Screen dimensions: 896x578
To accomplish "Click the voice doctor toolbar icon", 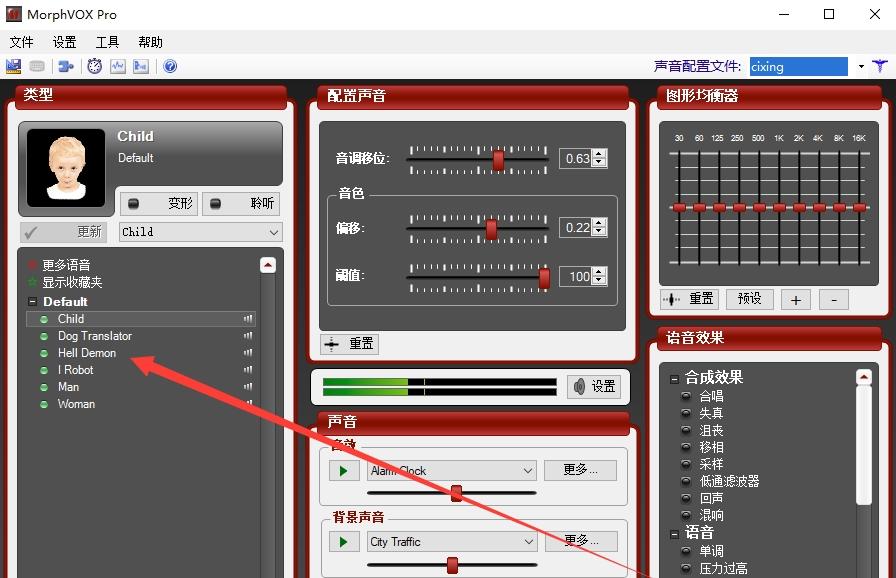I will [x=13, y=66].
